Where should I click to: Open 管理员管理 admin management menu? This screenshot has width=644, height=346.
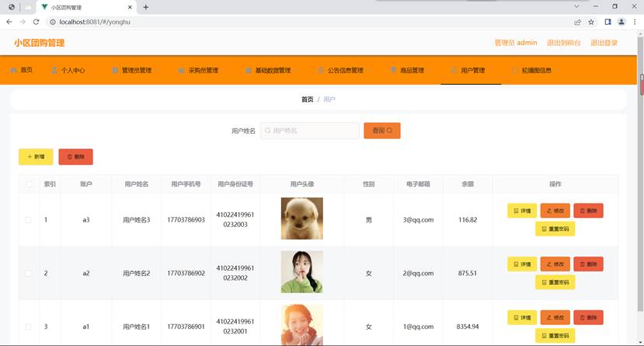pyautogui.click(x=132, y=70)
